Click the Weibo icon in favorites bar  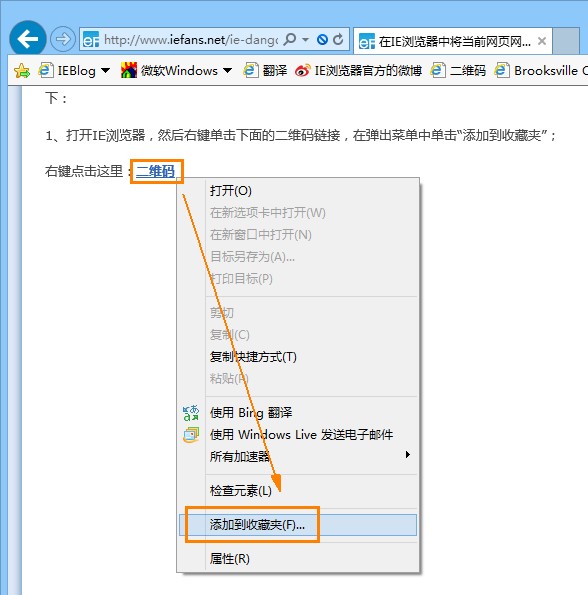coord(303,71)
